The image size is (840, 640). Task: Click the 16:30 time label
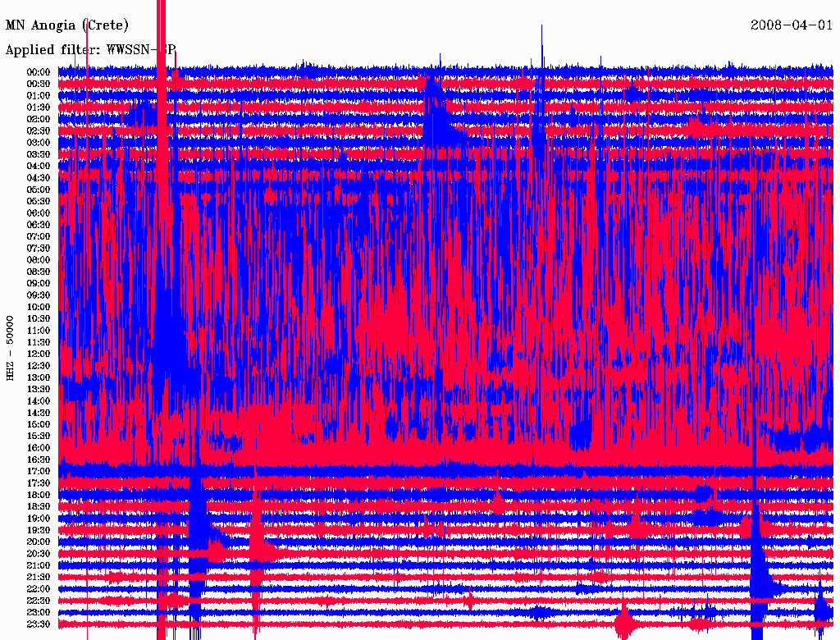(x=39, y=459)
